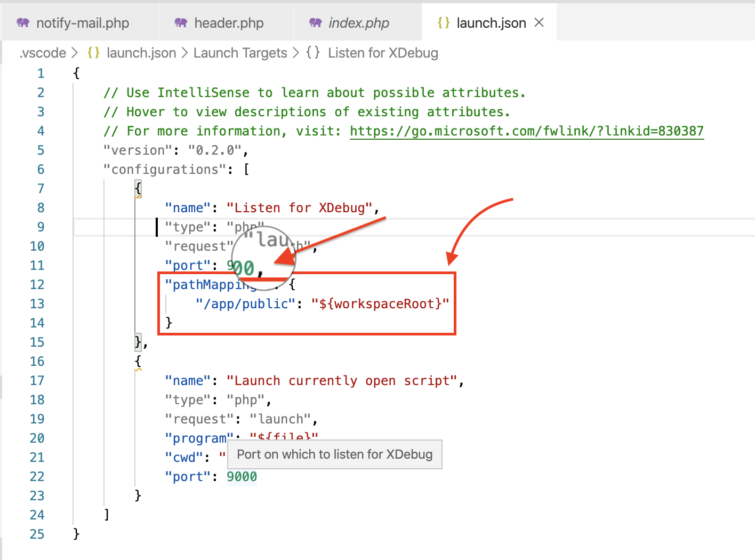Screen dimensions: 755x560
Task: Click line number 22 in the gutter
Action: point(37,477)
